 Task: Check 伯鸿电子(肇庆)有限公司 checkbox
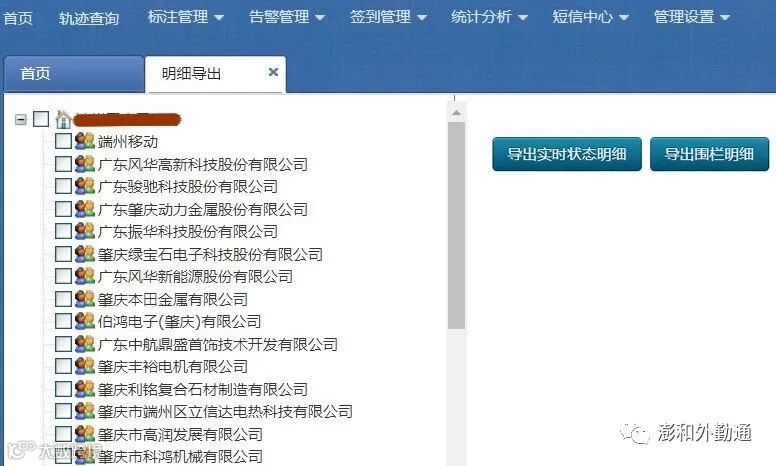pyautogui.click(x=63, y=321)
